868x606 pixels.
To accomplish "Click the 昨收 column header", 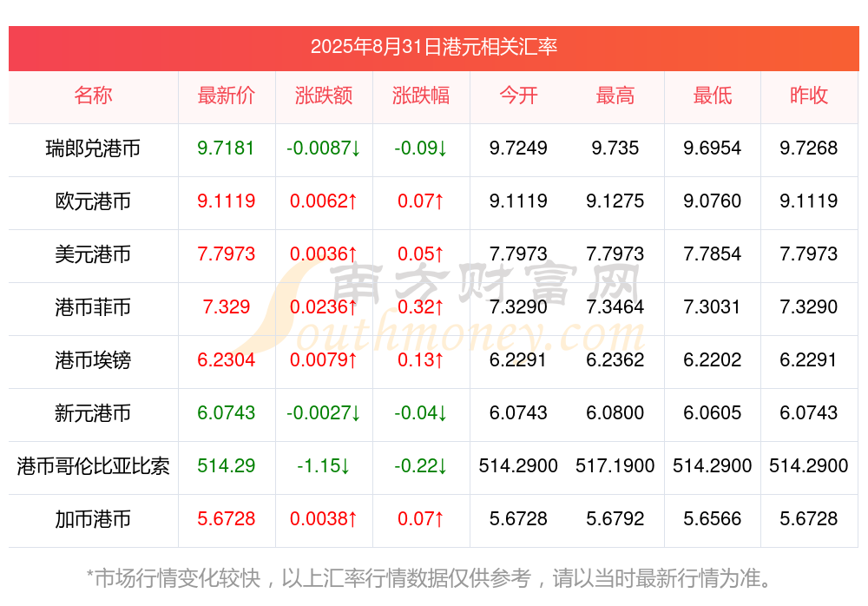I will (809, 96).
